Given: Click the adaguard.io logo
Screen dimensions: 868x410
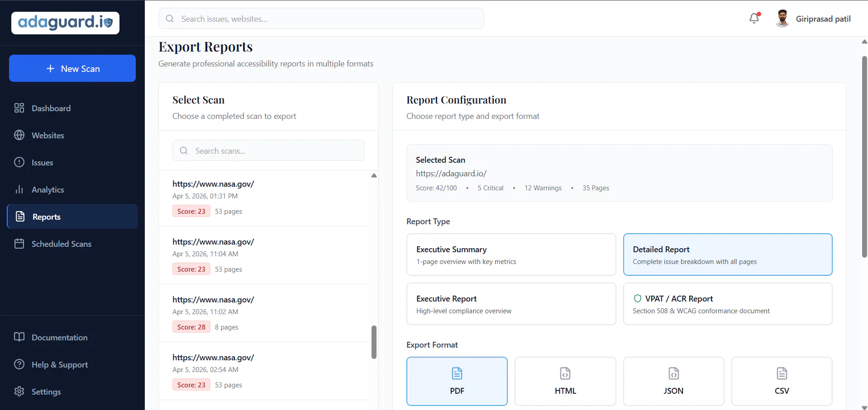Looking at the screenshot, I should 65,23.
